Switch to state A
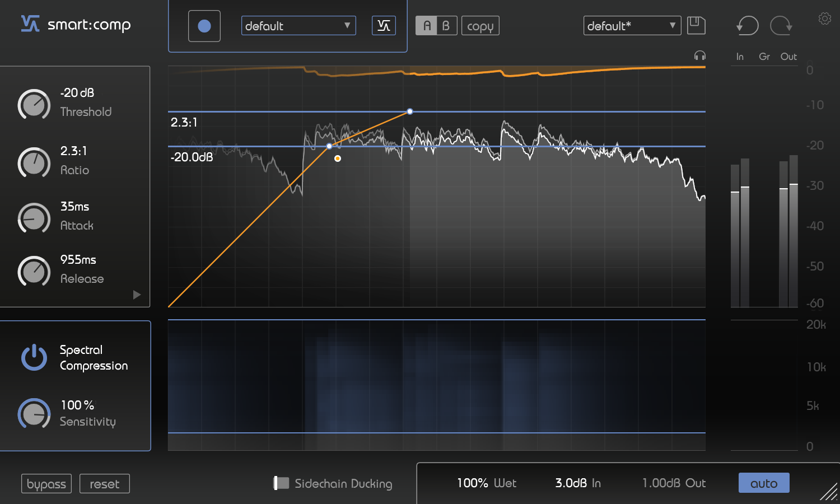This screenshot has width=840, height=504. tap(427, 26)
